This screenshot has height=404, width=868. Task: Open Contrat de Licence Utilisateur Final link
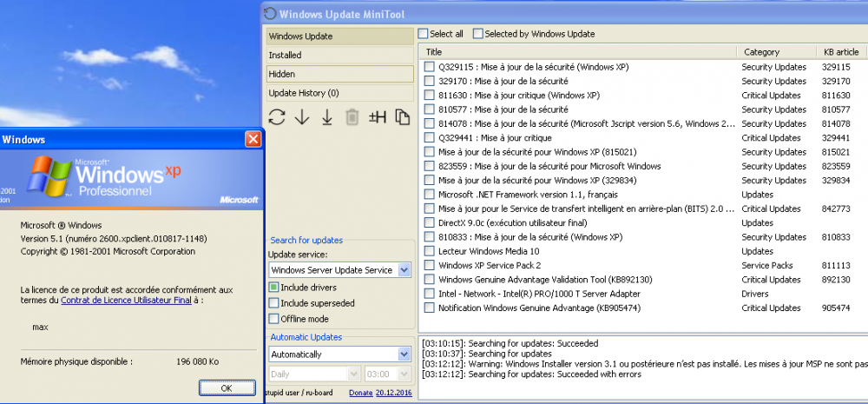(x=126, y=300)
